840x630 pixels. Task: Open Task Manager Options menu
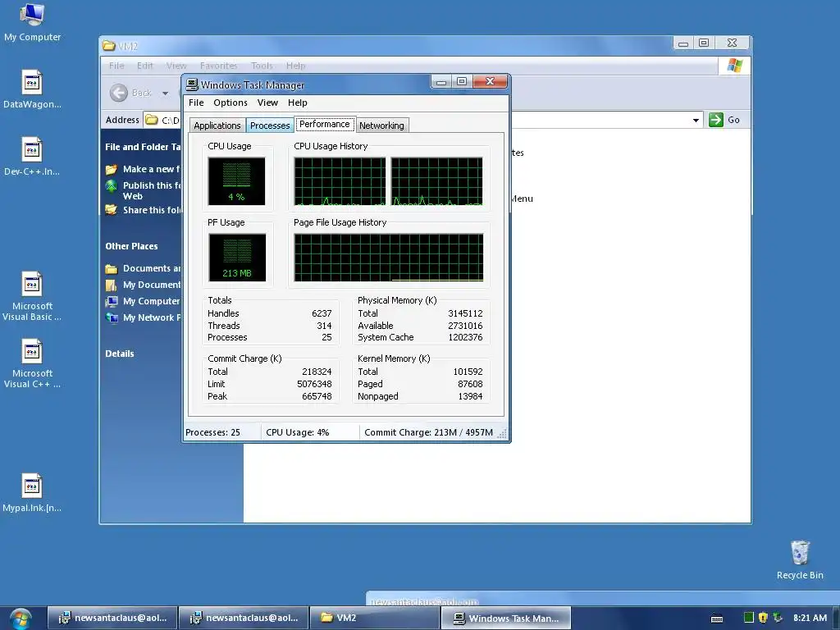coord(231,103)
